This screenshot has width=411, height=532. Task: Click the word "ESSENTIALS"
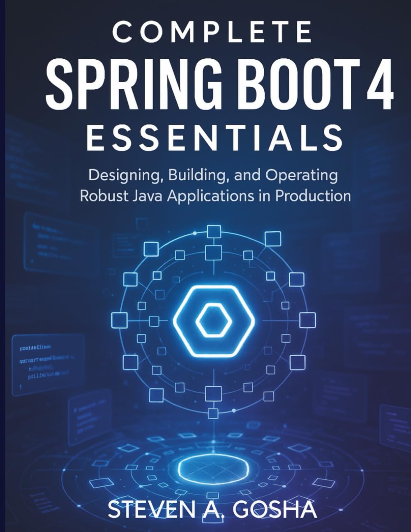tap(215, 138)
